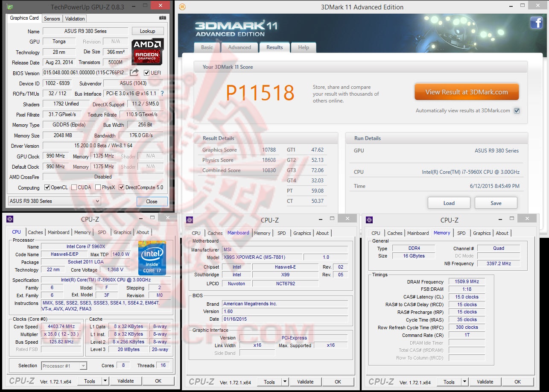Click the Tools button in the CPU-Z Memory window
The height and width of the screenshot is (392, 549).
449,382
